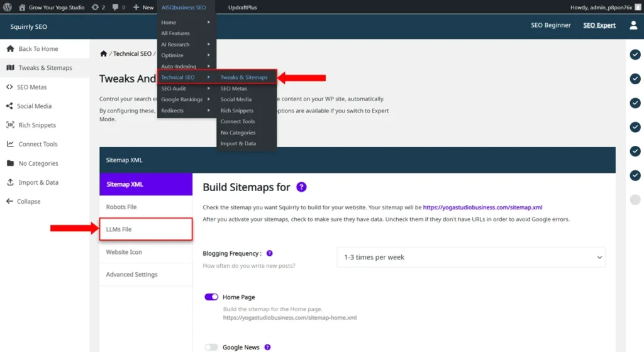This screenshot has width=644, height=352.
Task: Click the last blue checkmark circle on right
Action: pyautogui.click(x=635, y=175)
